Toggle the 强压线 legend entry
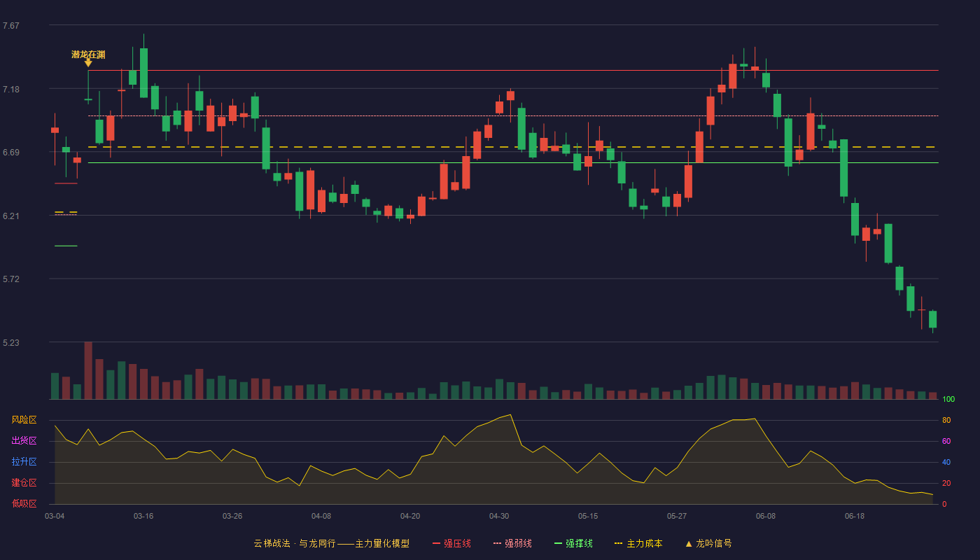The image size is (980, 560). (451, 543)
